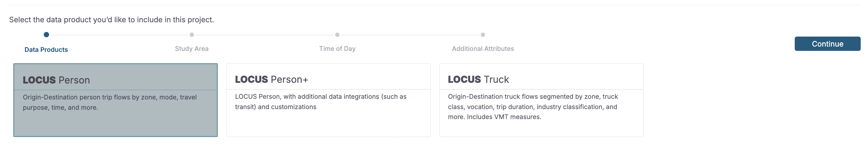Click the Additional Attributes step dot
The image size is (868, 147).
coord(483,35)
